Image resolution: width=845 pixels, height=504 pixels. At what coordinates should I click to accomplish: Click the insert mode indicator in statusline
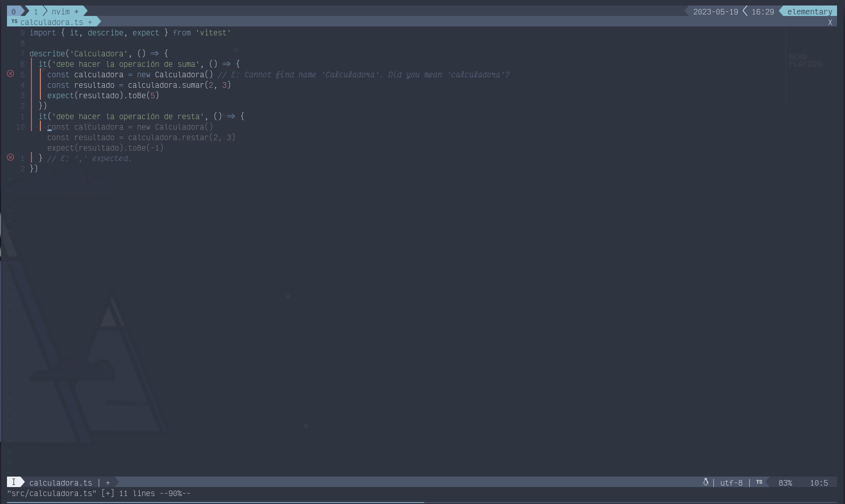pyautogui.click(x=14, y=482)
